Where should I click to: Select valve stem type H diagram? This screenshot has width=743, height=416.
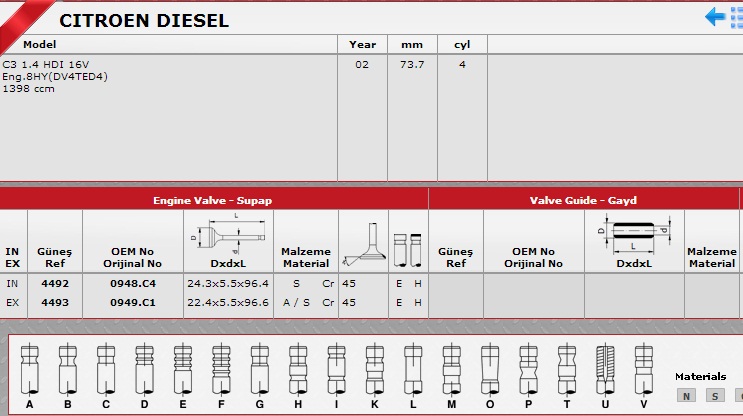(297, 369)
